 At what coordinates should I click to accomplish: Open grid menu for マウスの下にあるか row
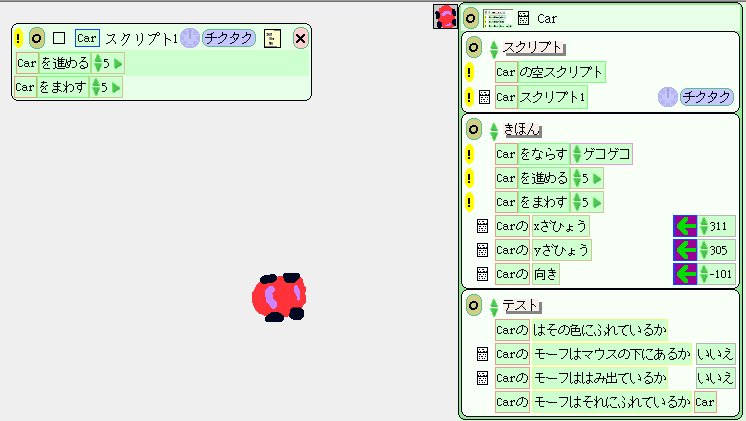click(x=482, y=354)
